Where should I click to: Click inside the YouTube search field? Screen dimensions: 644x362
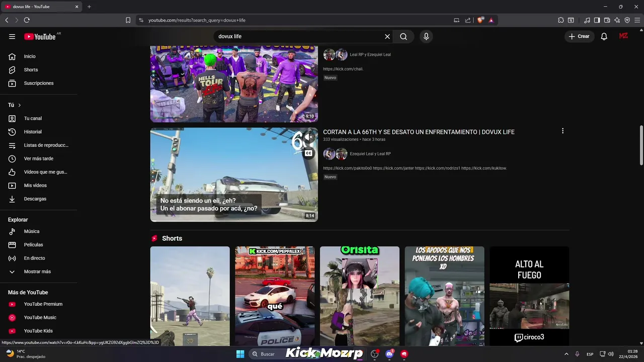click(x=299, y=36)
